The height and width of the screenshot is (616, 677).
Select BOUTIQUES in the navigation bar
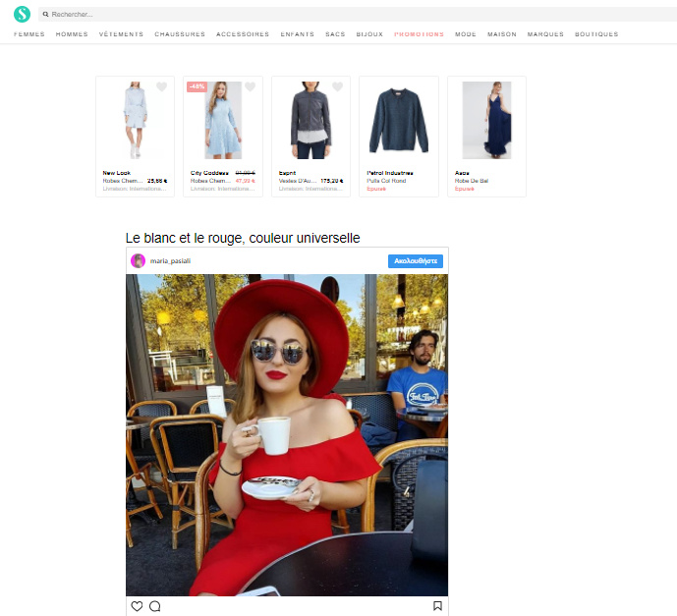coord(596,34)
